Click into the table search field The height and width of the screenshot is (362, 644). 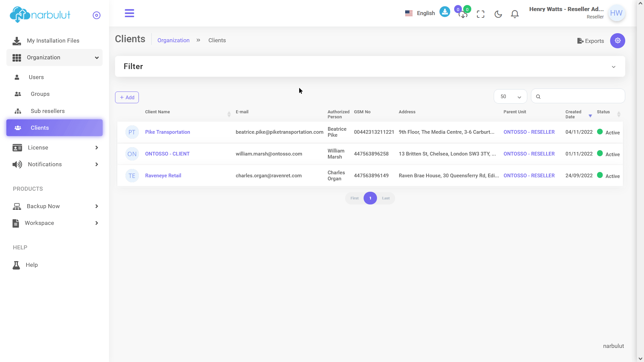578,97
